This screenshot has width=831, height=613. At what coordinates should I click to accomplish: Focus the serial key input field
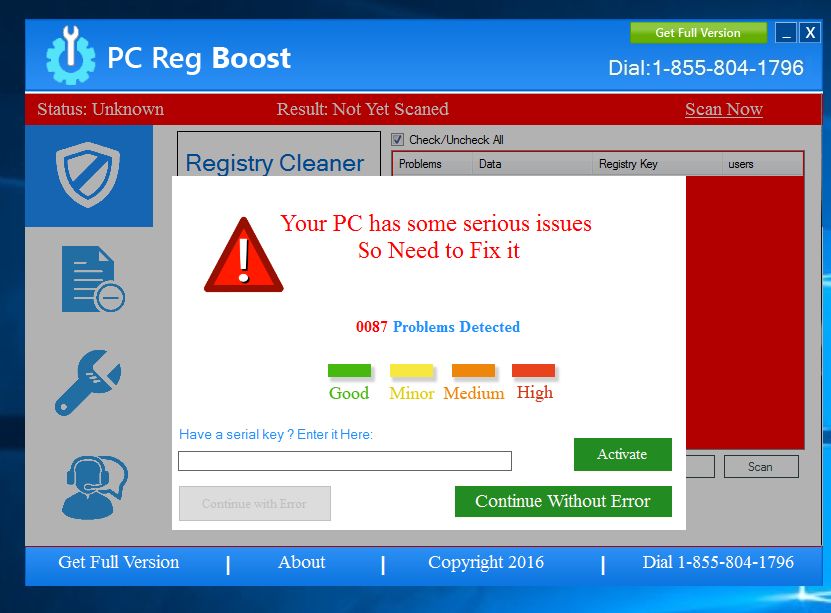point(345,461)
